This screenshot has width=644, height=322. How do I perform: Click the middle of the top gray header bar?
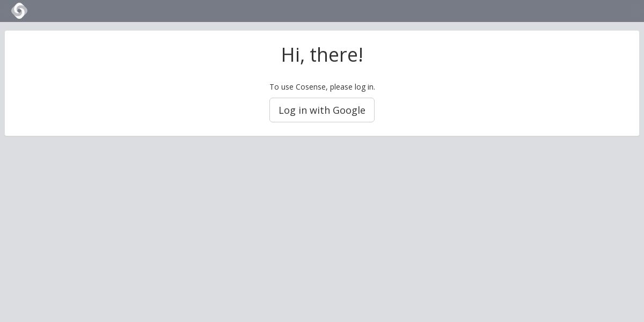pyautogui.click(x=322, y=11)
